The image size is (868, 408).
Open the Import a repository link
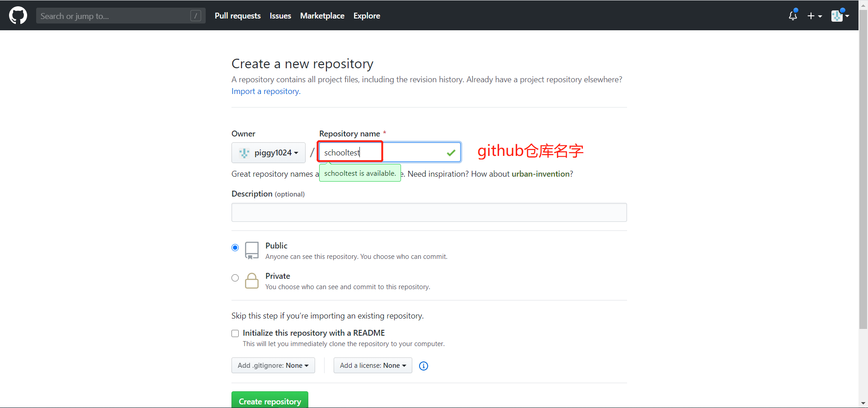tap(265, 91)
